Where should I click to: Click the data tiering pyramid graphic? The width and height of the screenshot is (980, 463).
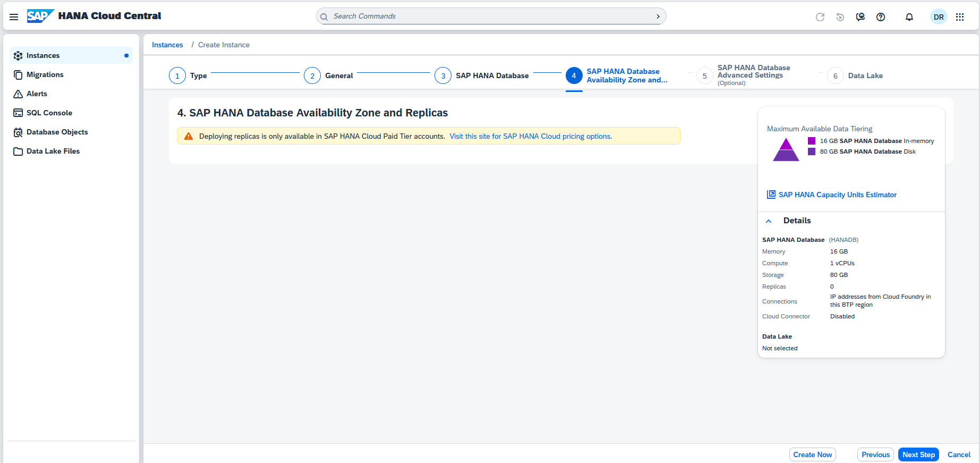(x=786, y=149)
